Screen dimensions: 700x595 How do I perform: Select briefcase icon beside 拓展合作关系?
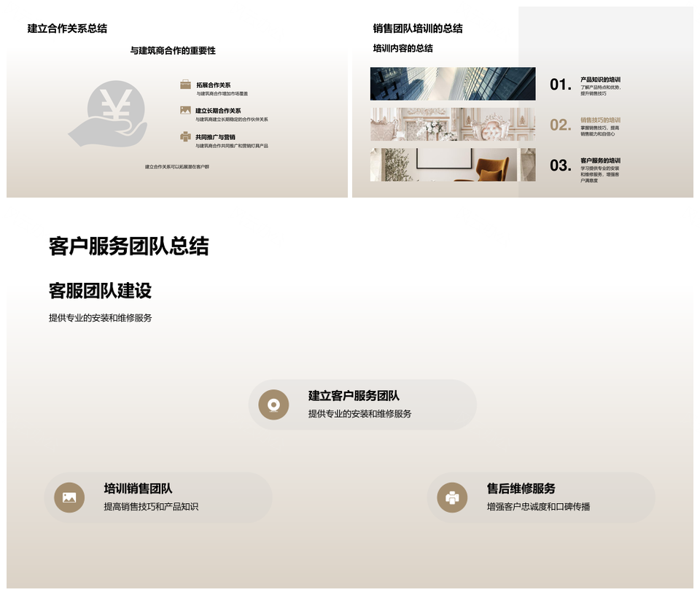pyautogui.click(x=185, y=85)
